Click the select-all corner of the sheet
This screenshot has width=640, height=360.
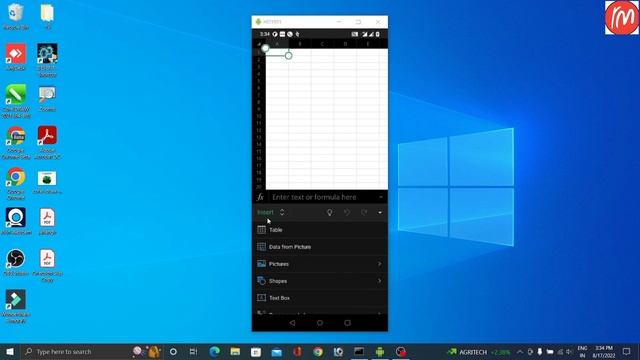tap(259, 44)
